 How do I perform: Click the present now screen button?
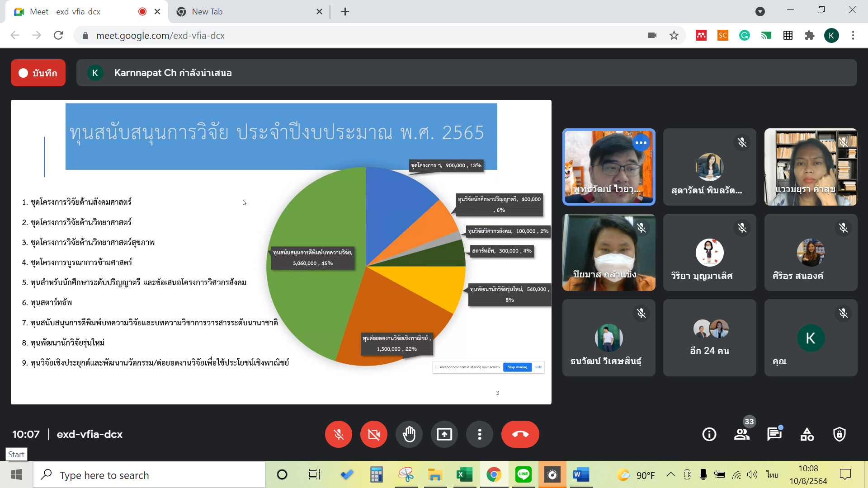click(x=444, y=434)
